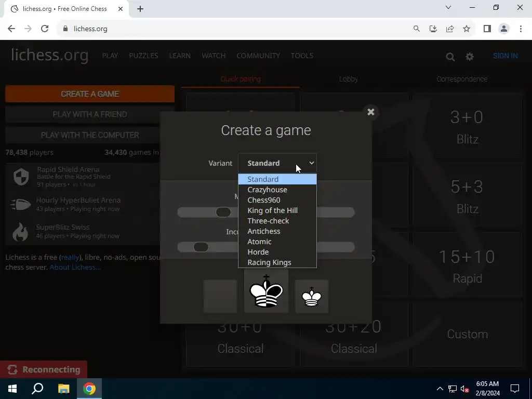Image resolution: width=532 pixels, height=399 pixels.
Task: Pick King of the Hill variant
Action: point(277,210)
